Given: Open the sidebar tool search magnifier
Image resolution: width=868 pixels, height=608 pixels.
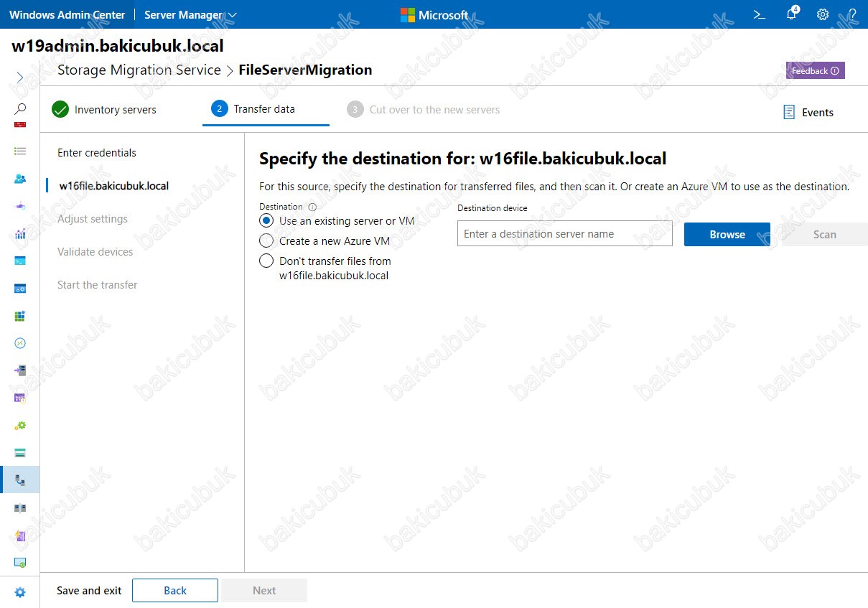Looking at the screenshot, I should [20, 108].
